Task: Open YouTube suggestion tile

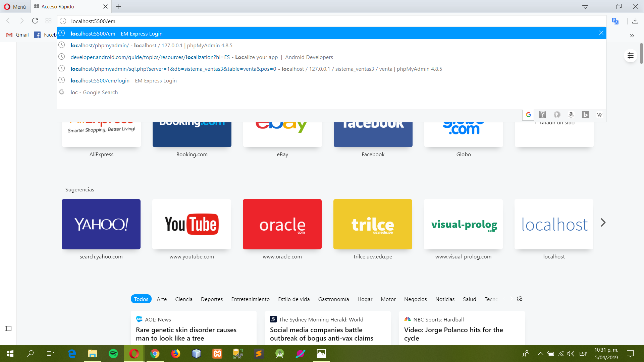Action: [x=192, y=224]
